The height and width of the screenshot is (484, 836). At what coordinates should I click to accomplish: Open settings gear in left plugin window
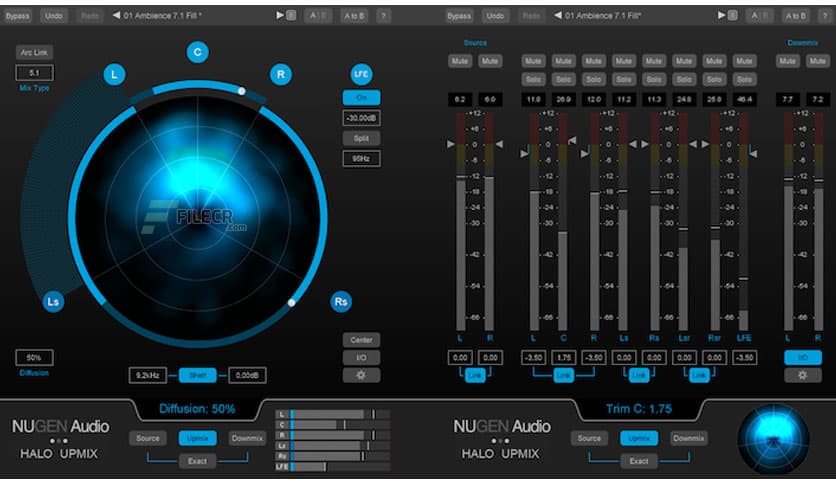(x=361, y=375)
